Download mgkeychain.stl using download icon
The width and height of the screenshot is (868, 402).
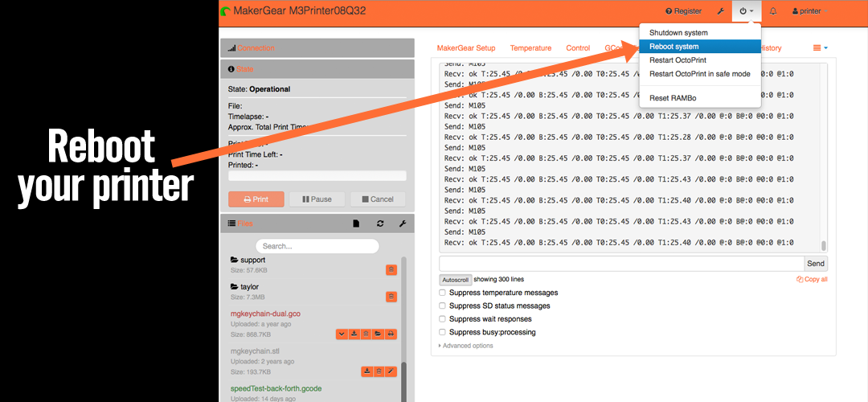tap(366, 371)
